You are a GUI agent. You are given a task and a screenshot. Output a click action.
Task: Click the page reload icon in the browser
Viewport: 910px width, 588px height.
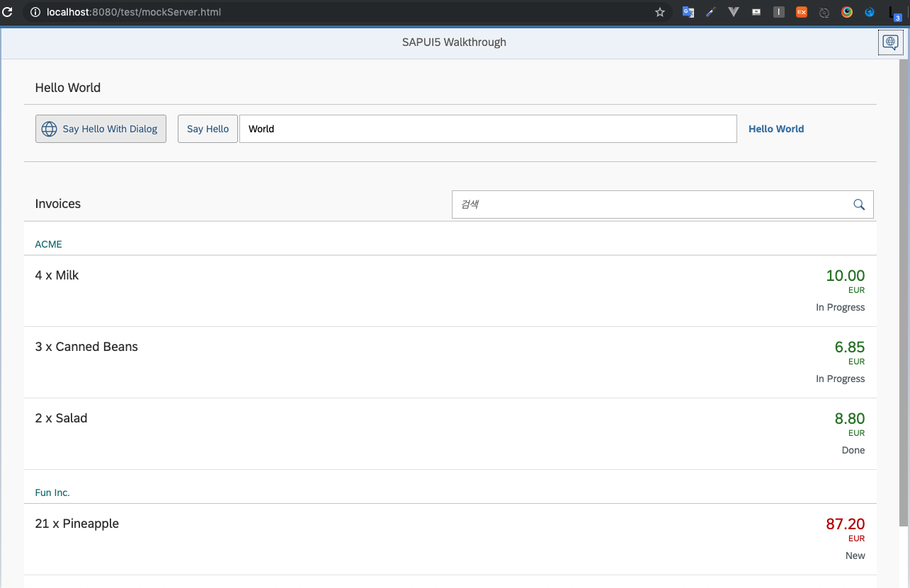(x=9, y=11)
